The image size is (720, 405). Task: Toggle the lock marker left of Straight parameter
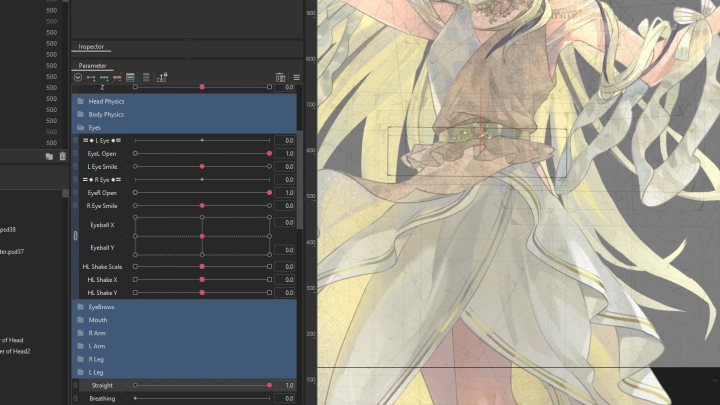coord(76,385)
